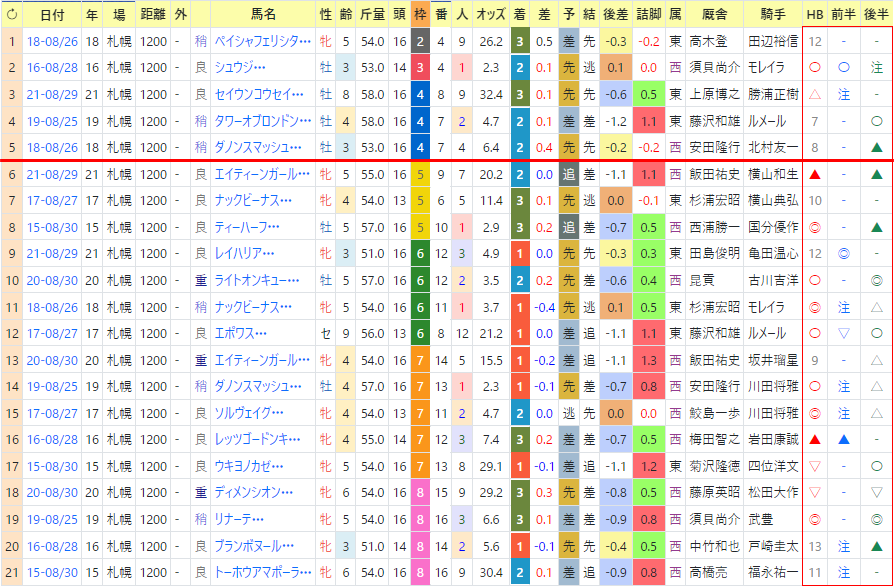Image resolution: width=894 pixels, height=586 pixels.
Task: Click the 後差 column header
Action: pos(615,15)
